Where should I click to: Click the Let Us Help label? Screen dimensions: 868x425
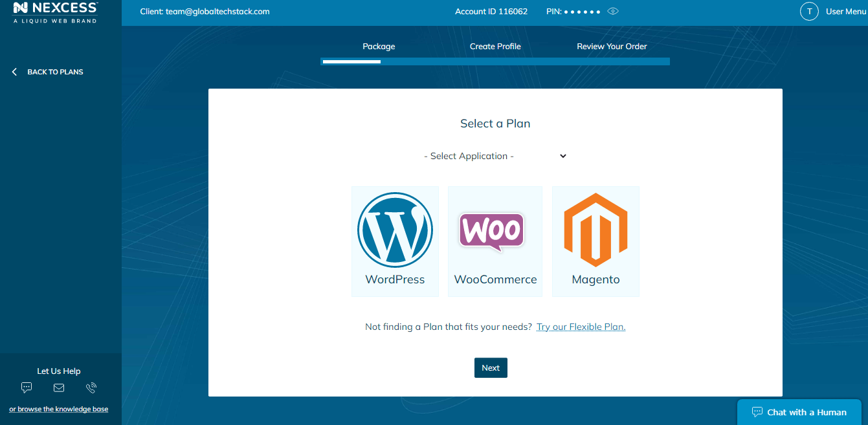coord(59,371)
